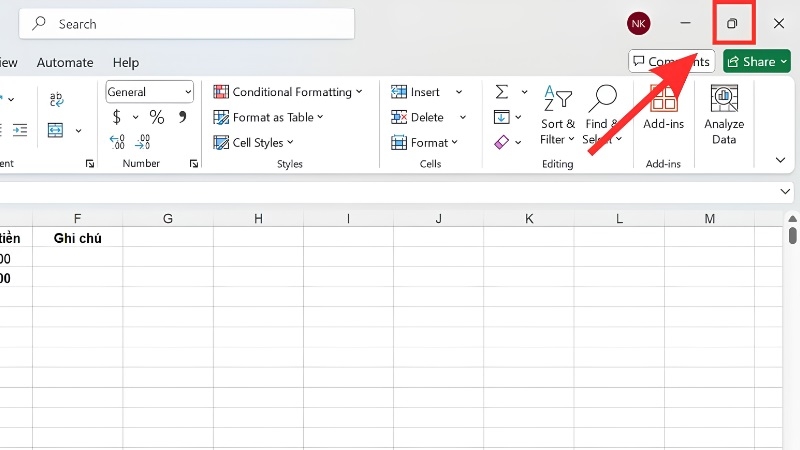Select column I header
The height and width of the screenshot is (450, 800).
pyautogui.click(x=348, y=219)
